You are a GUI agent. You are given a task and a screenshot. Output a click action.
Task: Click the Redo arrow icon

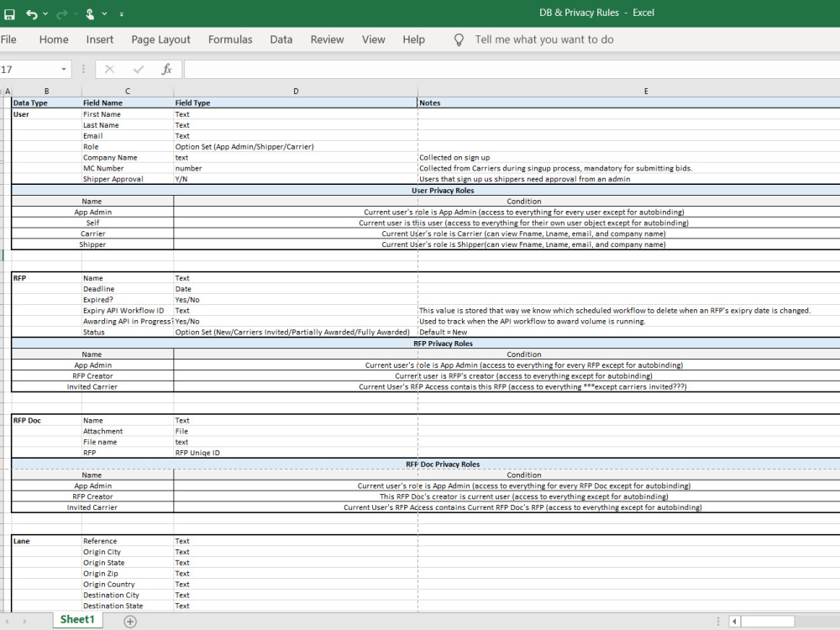point(61,14)
